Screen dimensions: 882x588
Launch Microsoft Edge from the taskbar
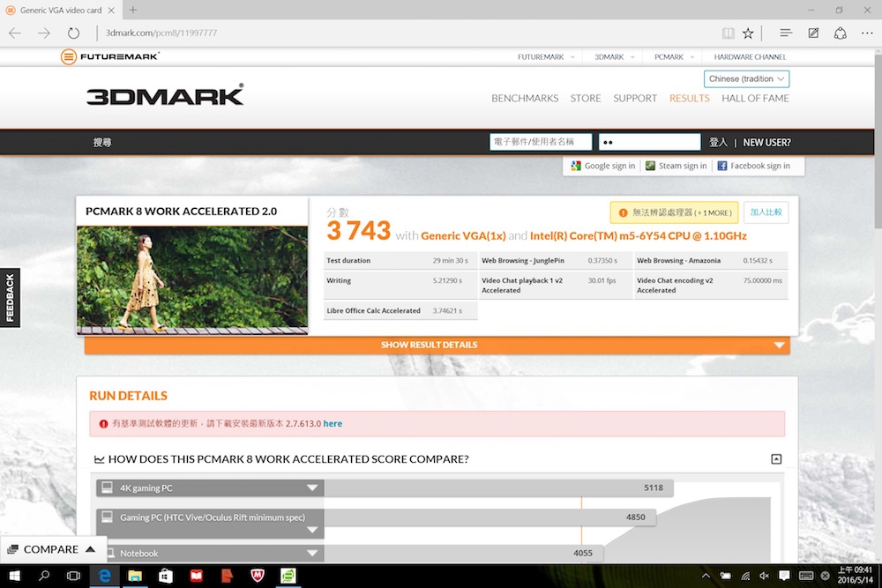[x=104, y=577]
